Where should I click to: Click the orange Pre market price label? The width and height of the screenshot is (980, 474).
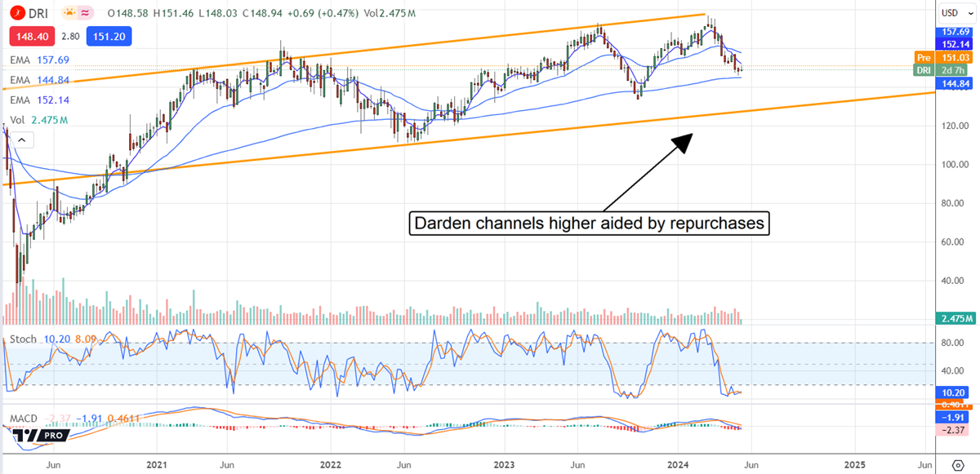[924, 57]
